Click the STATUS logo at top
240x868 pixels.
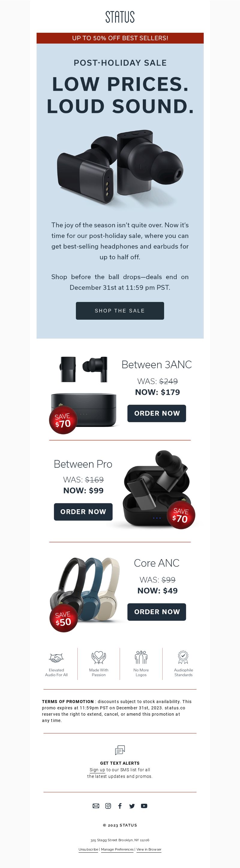120,17
